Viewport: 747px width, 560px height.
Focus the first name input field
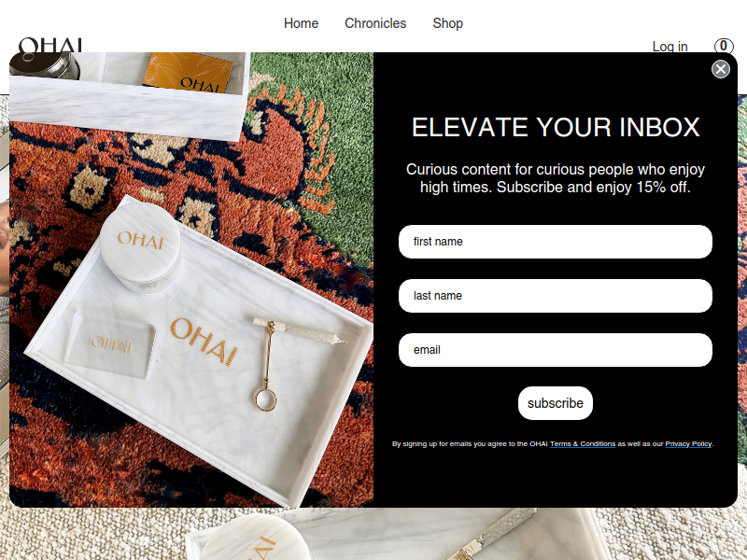tap(556, 242)
